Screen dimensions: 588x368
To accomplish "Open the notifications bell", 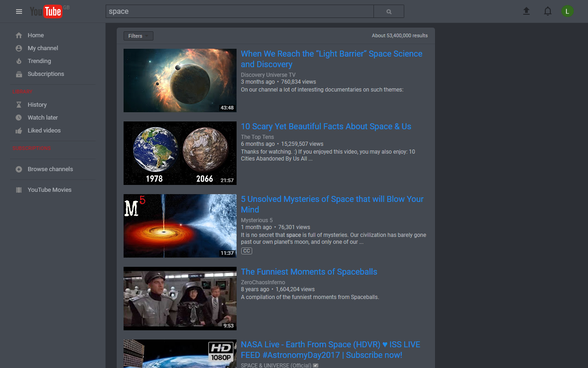I will [x=548, y=11].
